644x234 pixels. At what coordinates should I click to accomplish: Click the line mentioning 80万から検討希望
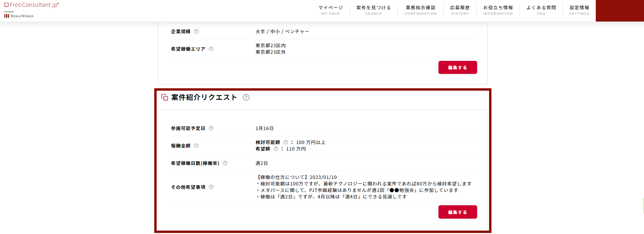coord(364,184)
